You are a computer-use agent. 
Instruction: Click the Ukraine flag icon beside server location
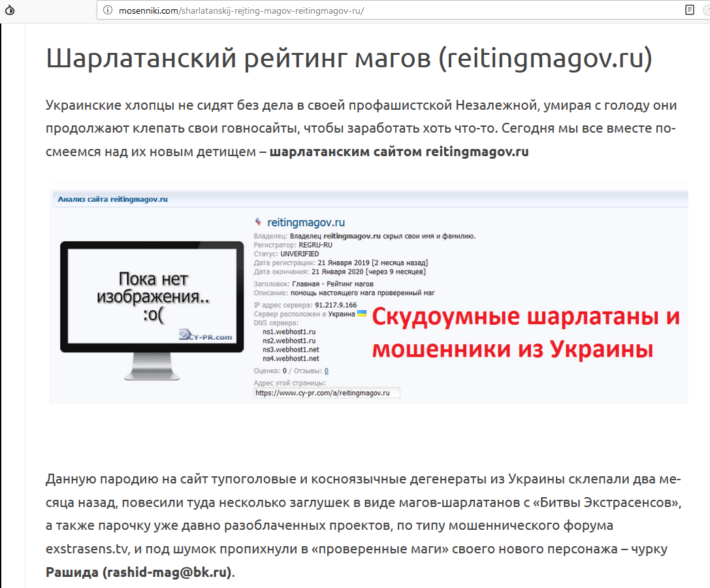tap(362, 314)
